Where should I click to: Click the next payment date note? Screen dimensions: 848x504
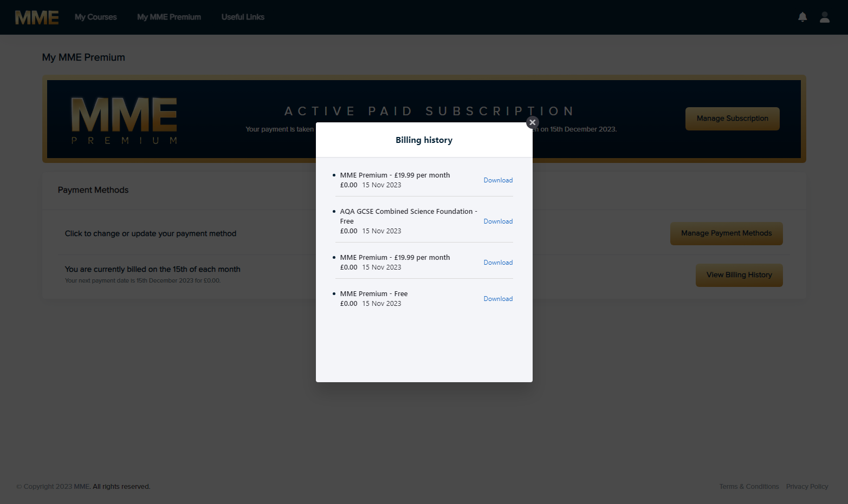[x=143, y=281]
